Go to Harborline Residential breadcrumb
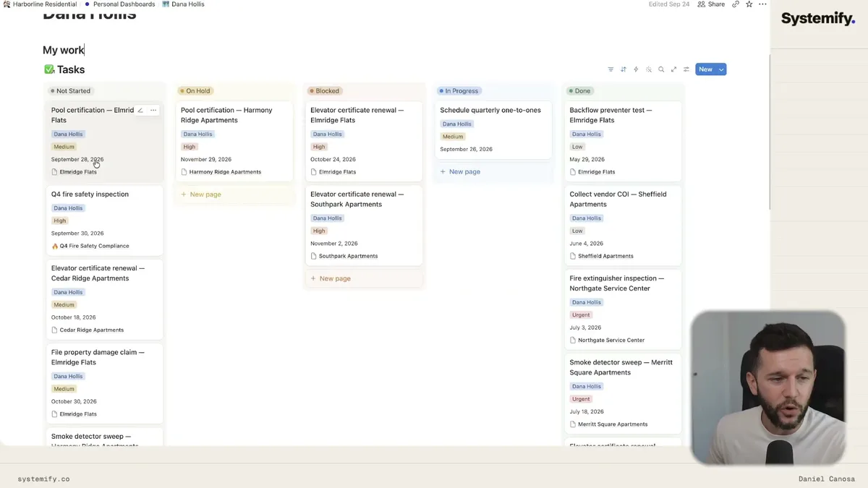The width and height of the screenshot is (868, 488). [x=40, y=4]
